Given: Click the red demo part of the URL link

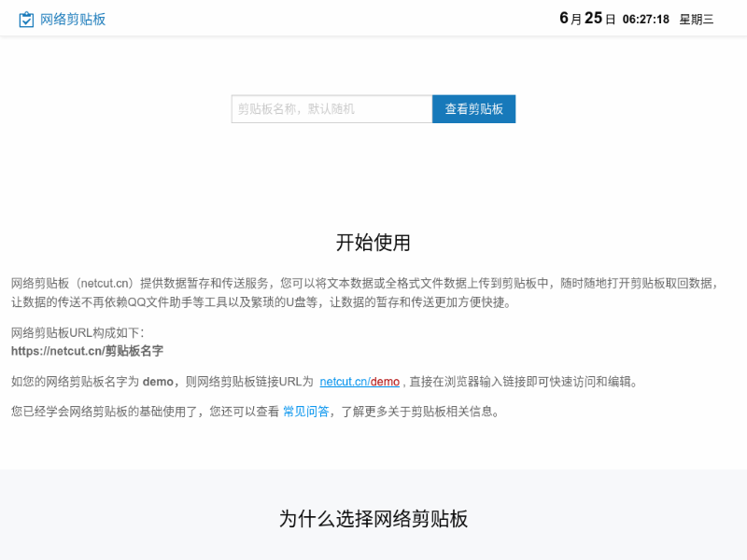Looking at the screenshot, I should [x=385, y=382].
